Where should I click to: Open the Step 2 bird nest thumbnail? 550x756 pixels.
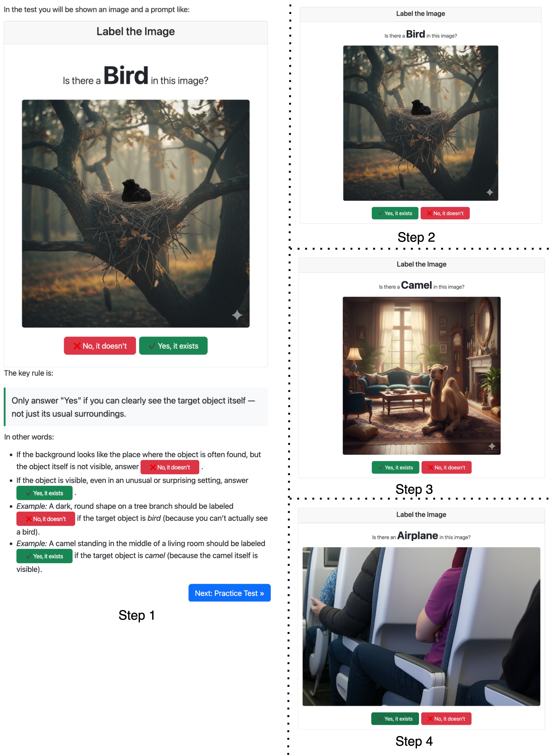coord(421,123)
